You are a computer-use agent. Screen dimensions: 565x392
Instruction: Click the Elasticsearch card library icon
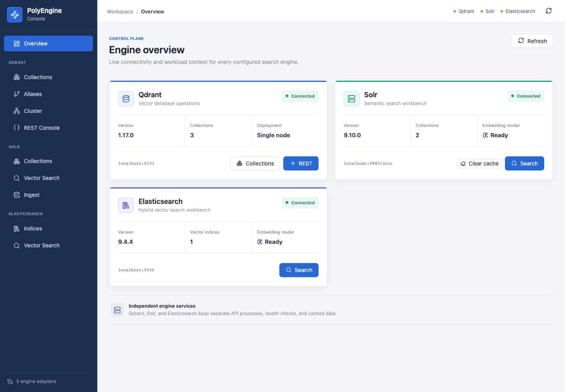coord(126,205)
